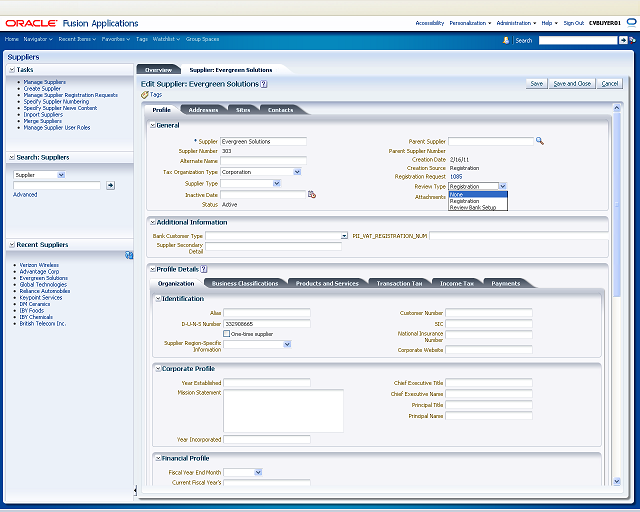The width and height of the screenshot is (640, 512).
Task: Open the Payments tab
Action: coord(506,283)
